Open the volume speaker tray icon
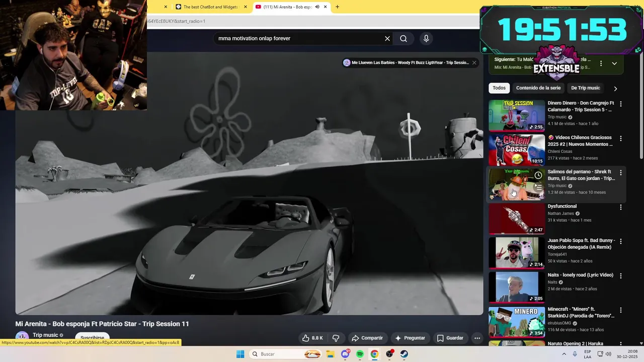This screenshot has height=362, width=644. point(608,354)
